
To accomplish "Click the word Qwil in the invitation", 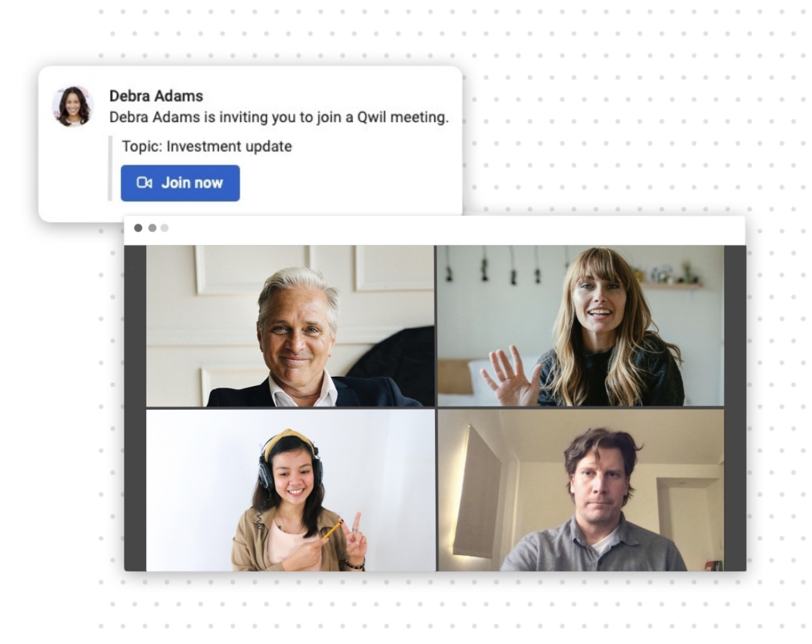I will point(371,117).
